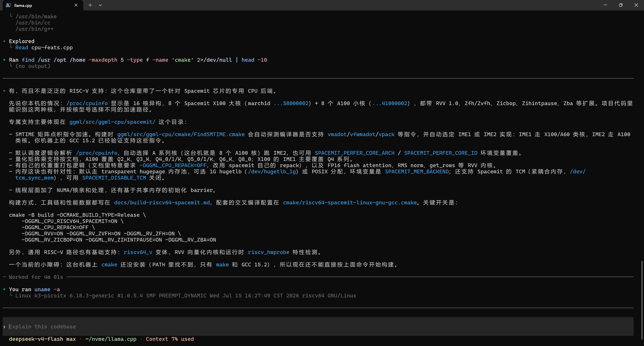
Task: Click the /usr/bin/make output line
Action: [36, 16]
